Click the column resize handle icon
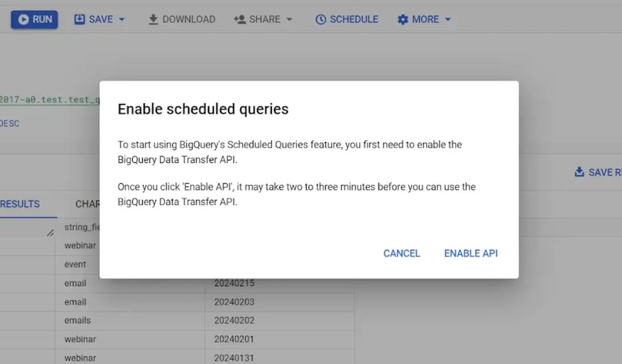622x364 pixels. point(50,233)
